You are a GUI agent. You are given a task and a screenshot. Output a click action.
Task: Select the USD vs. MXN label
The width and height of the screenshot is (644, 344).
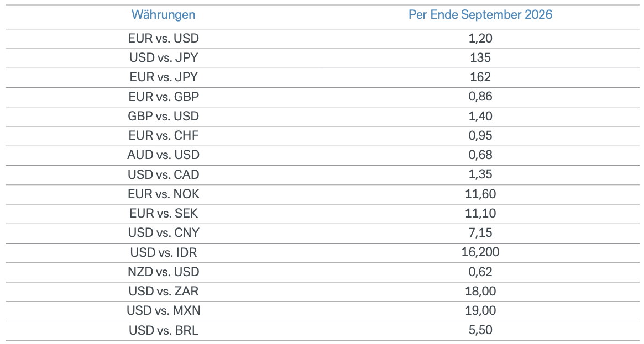pyautogui.click(x=163, y=311)
